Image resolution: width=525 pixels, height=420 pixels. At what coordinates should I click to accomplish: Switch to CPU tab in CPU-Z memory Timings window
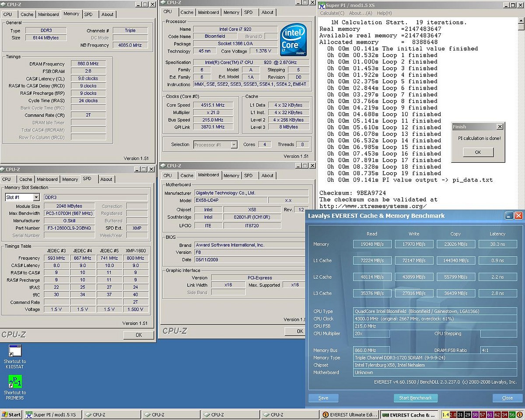[x=7, y=14]
